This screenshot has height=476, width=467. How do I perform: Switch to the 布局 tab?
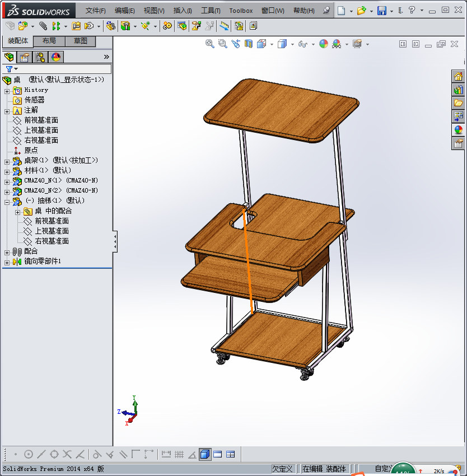click(x=49, y=41)
